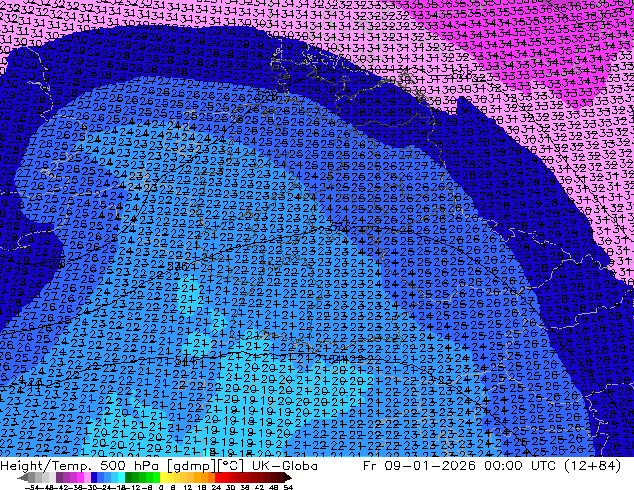Click the "[gdmp]" unit label
The image size is (634, 490).
(192, 466)
